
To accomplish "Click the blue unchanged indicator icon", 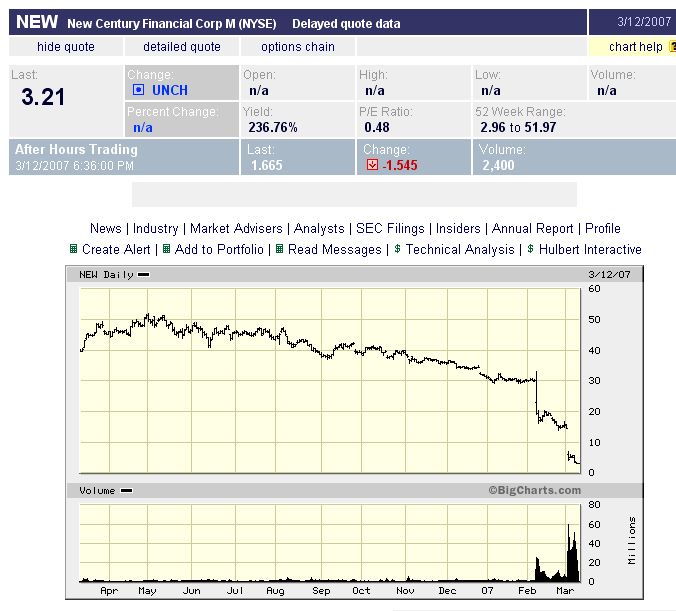I will click(x=139, y=90).
